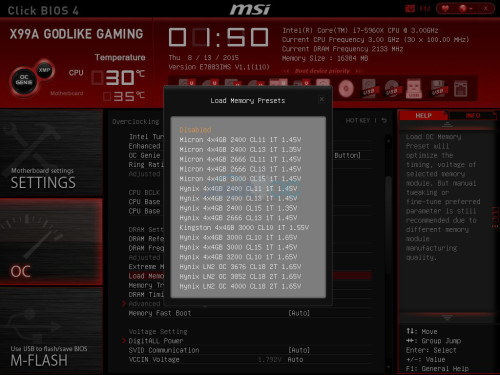Screen dimensions: 500x375
Task: Choose Hynix LN2 OC 3852 CL18 2T preset
Action: [240, 276]
